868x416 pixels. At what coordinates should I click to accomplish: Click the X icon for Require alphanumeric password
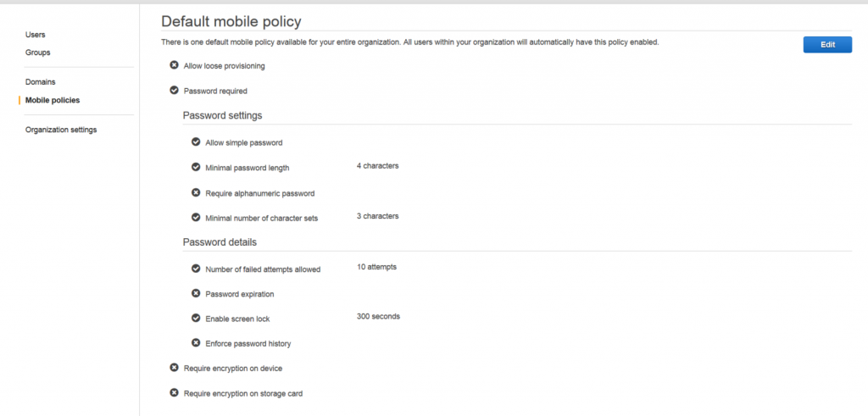(x=196, y=192)
